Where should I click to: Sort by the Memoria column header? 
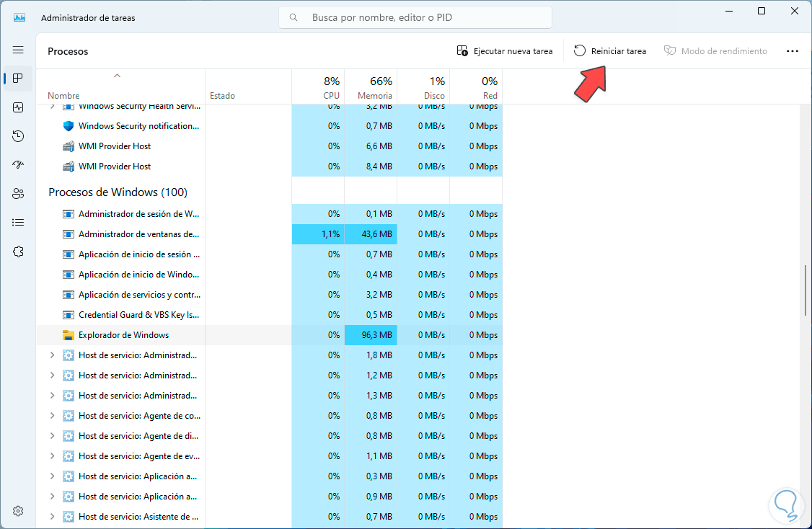point(371,87)
